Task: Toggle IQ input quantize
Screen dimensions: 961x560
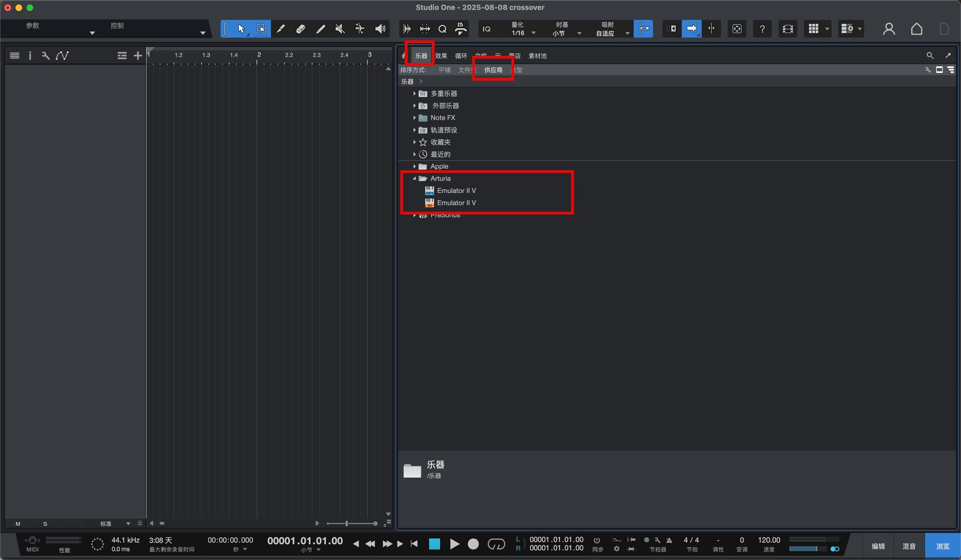Action: tap(487, 29)
